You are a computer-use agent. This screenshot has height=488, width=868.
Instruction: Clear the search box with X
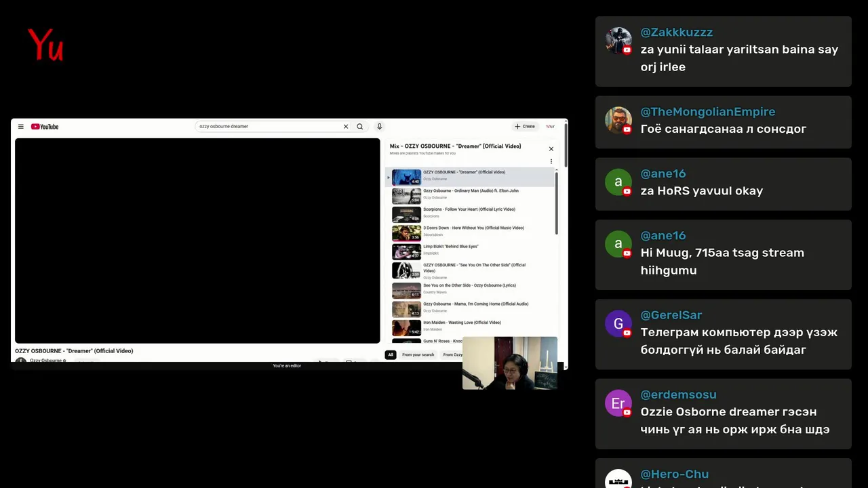pos(346,127)
